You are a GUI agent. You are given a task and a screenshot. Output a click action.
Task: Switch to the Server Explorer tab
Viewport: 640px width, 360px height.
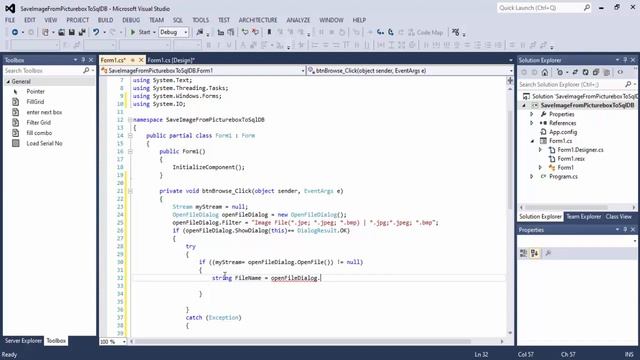[23, 340]
